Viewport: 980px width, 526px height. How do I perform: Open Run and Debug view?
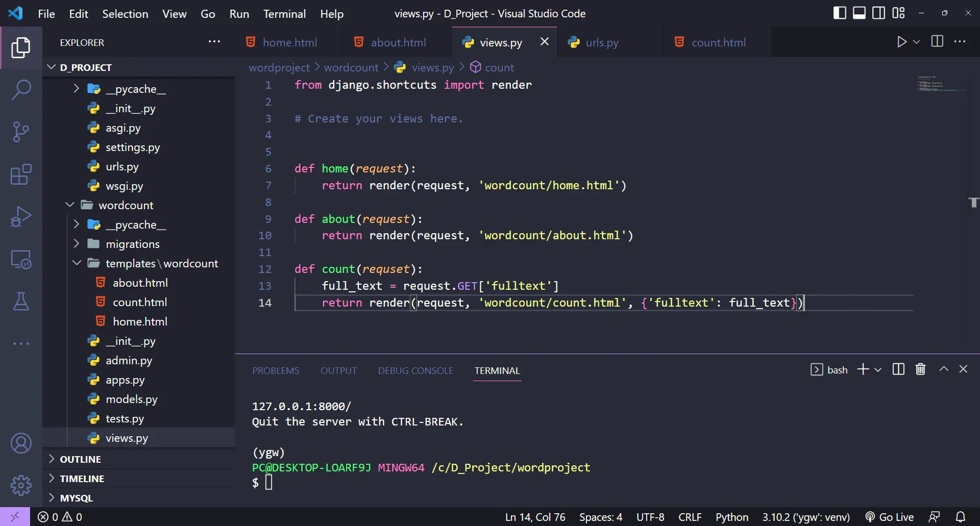click(x=21, y=217)
